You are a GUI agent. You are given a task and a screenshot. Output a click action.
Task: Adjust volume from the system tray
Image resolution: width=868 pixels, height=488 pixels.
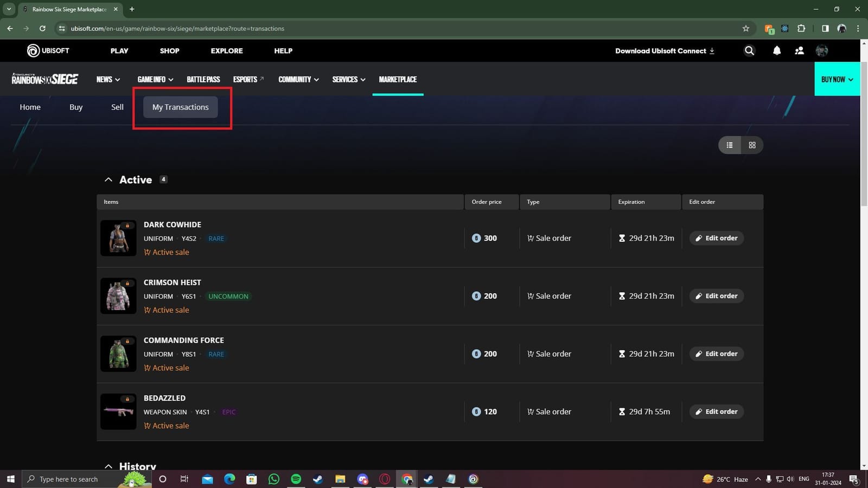[790, 479]
